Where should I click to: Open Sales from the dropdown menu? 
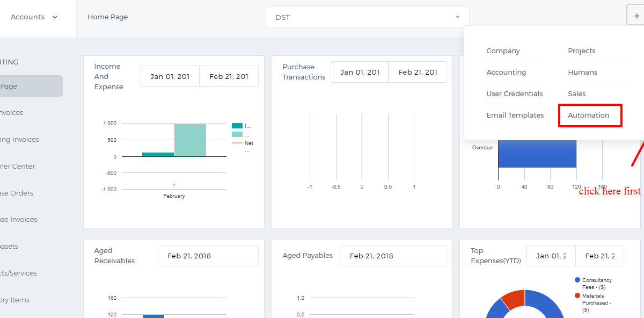tap(577, 94)
